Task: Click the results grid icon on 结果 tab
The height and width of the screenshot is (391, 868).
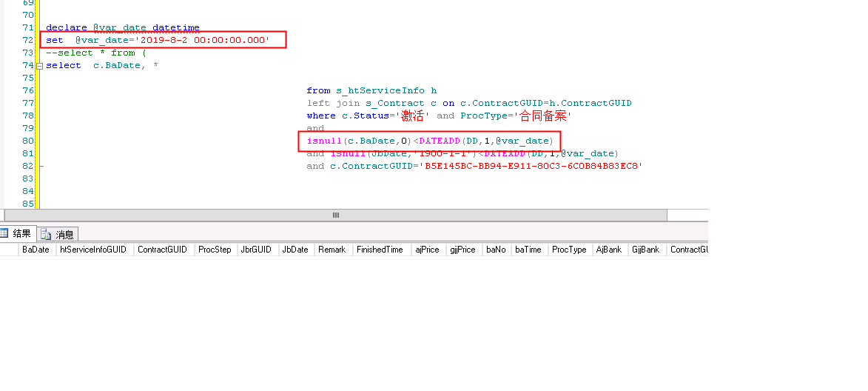Action: point(4,233)
